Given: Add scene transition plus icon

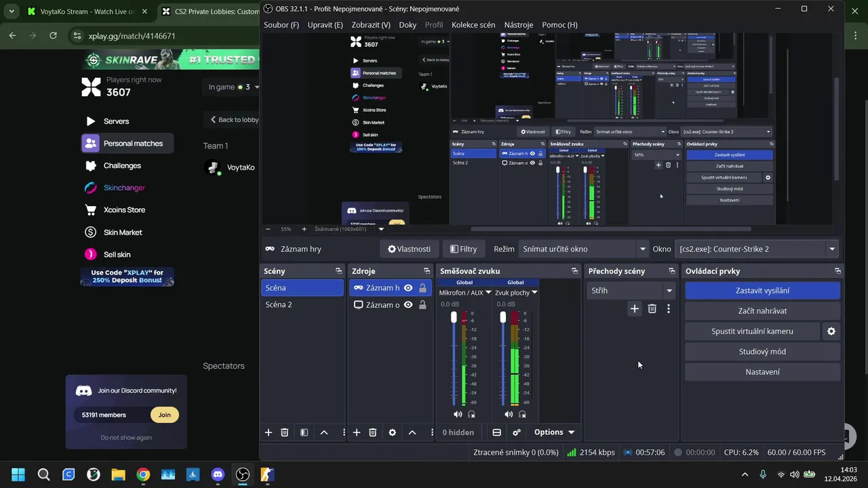Looking at the screenshot, I should pos(635,309).
